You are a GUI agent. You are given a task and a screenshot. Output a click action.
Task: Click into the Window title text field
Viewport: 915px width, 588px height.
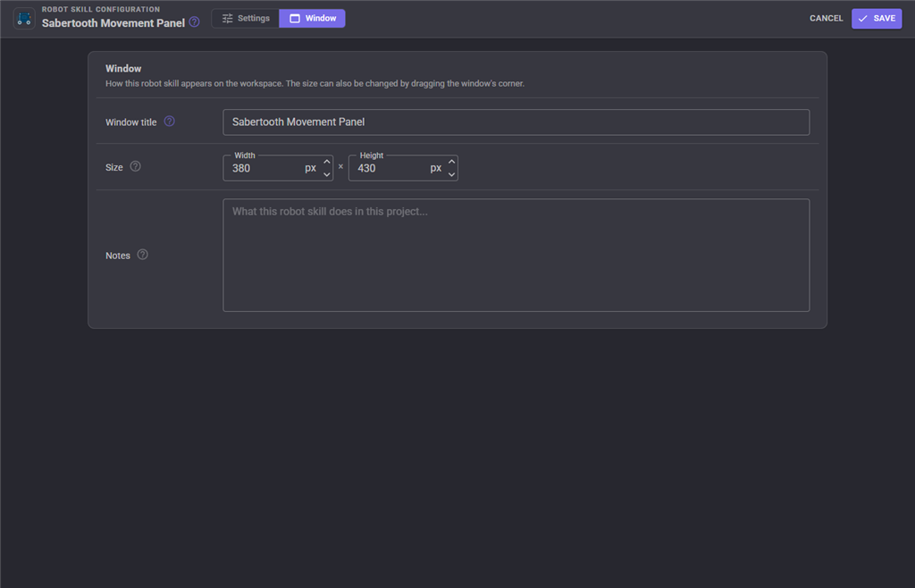516,122
